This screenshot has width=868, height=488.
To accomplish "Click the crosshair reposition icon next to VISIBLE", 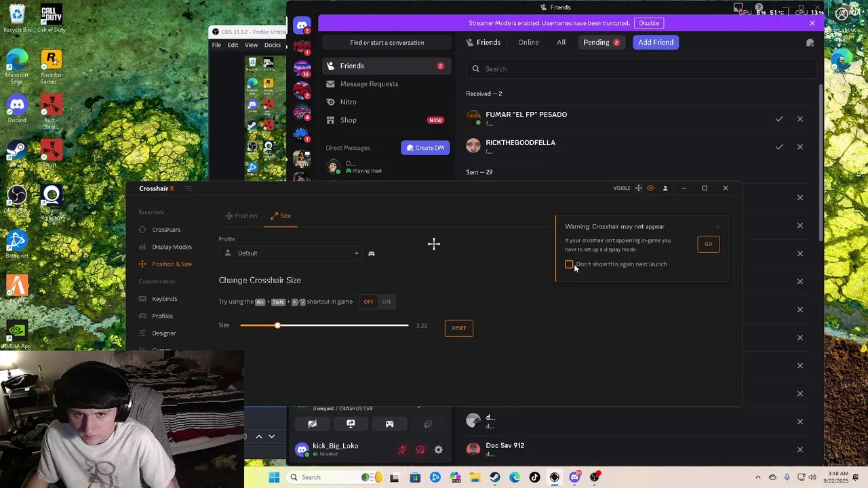I will (x=638, y=188).
